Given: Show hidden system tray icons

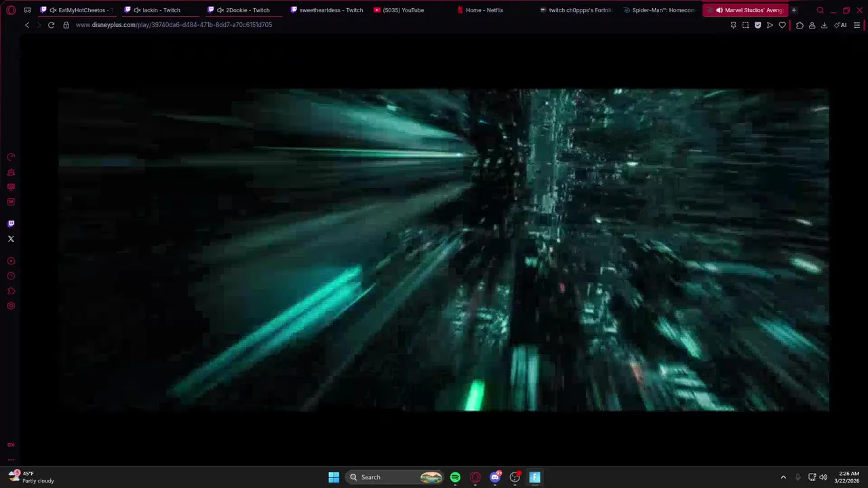Looking at the screenshot, I should click(x=783, y=477).
